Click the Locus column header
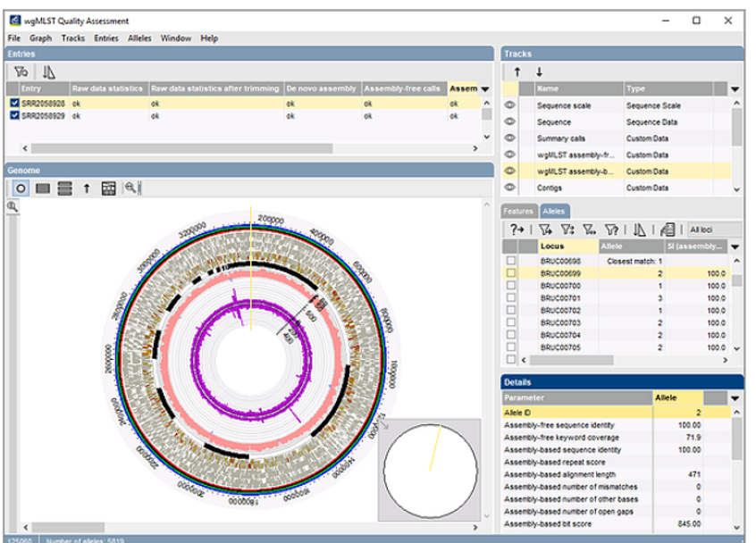The image size is (756, 543). click(567, 246)
